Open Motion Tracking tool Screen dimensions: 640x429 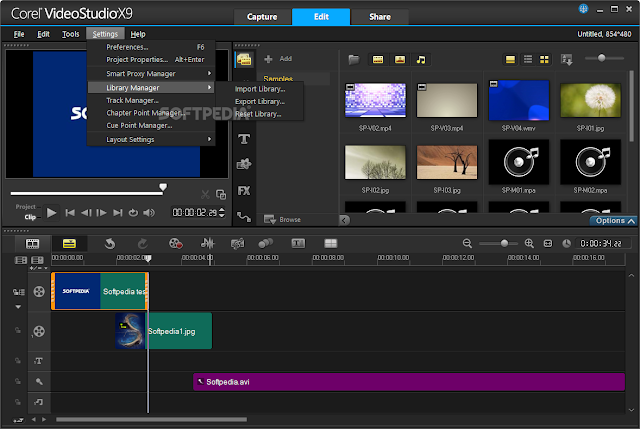coord(265,244)
